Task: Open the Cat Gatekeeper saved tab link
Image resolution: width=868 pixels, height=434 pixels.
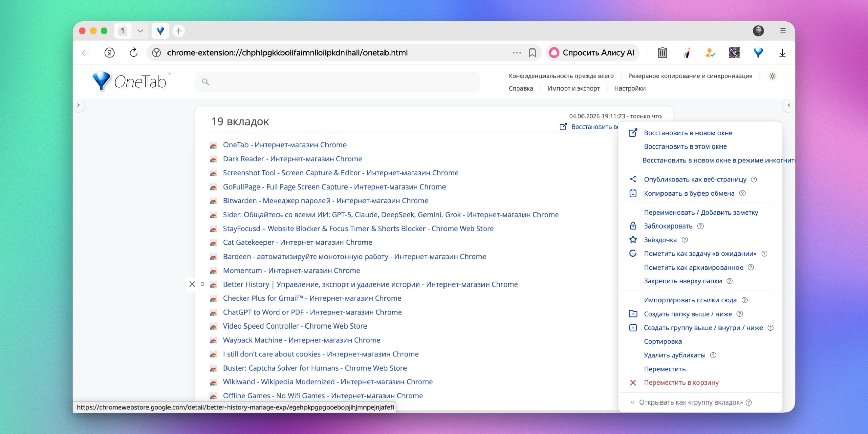Action: (x=297, y=242)
